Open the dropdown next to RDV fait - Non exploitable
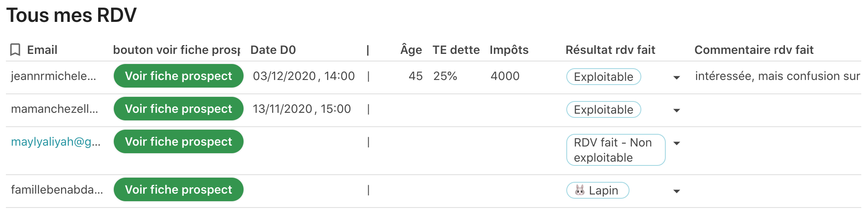 677,143
